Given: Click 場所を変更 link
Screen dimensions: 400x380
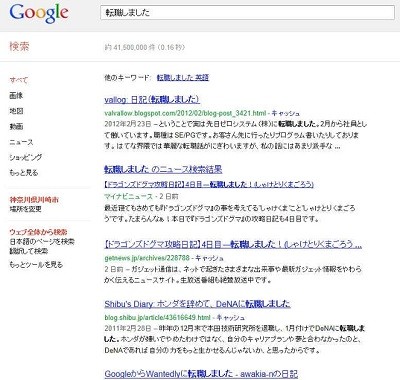Looking at the screenshot, I should (x=26, y=209).
